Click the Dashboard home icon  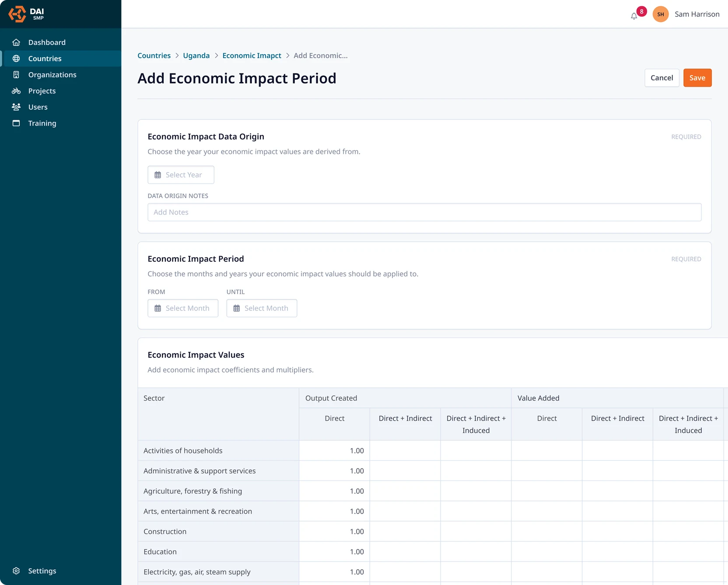point(16,42)
